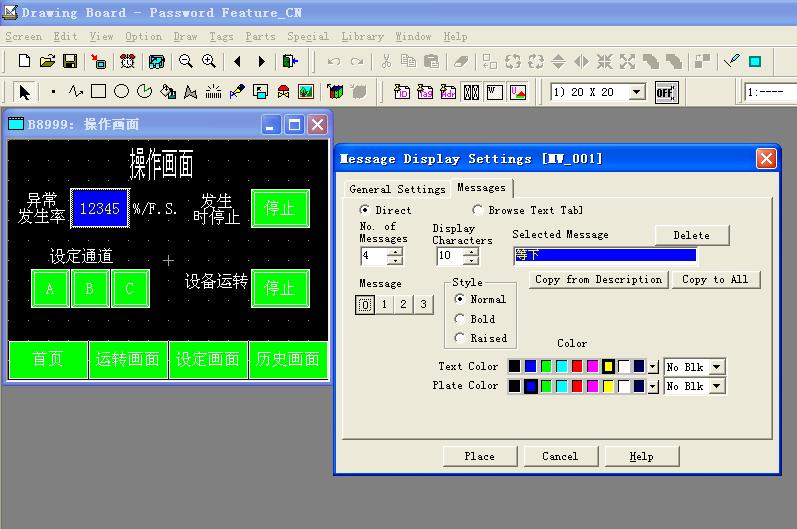Select the rectangle drawing tool
The height and width of the screenshot is (529, 797).
(x=98, y=92)
